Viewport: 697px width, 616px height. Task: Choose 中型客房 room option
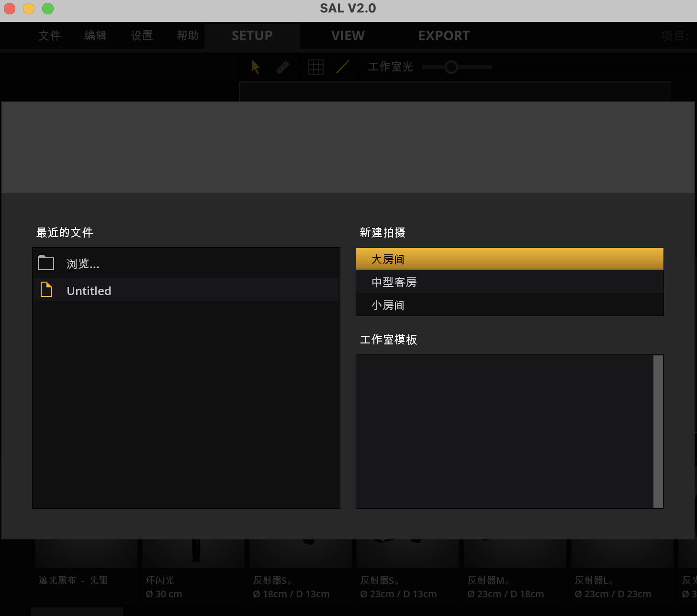[510, 282]
